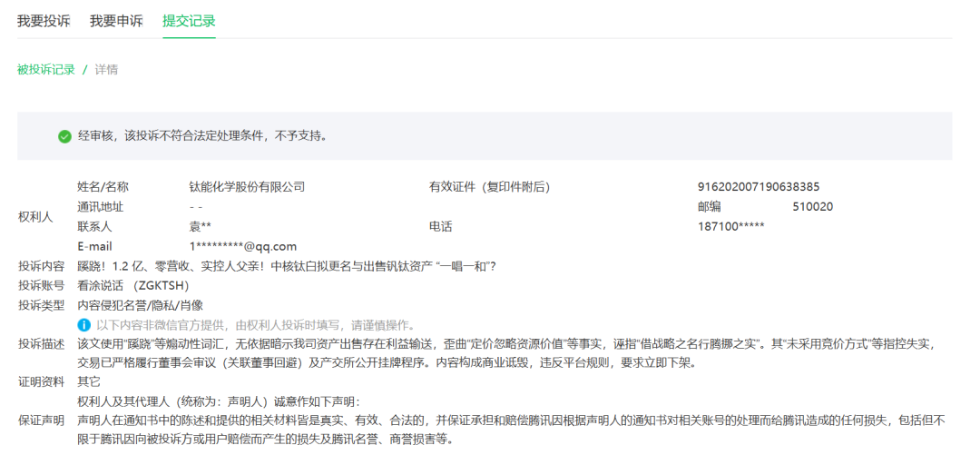This screenshot has height=455, width=980.
Task: Click the postal code 510020
Action: tap(812, 206)
